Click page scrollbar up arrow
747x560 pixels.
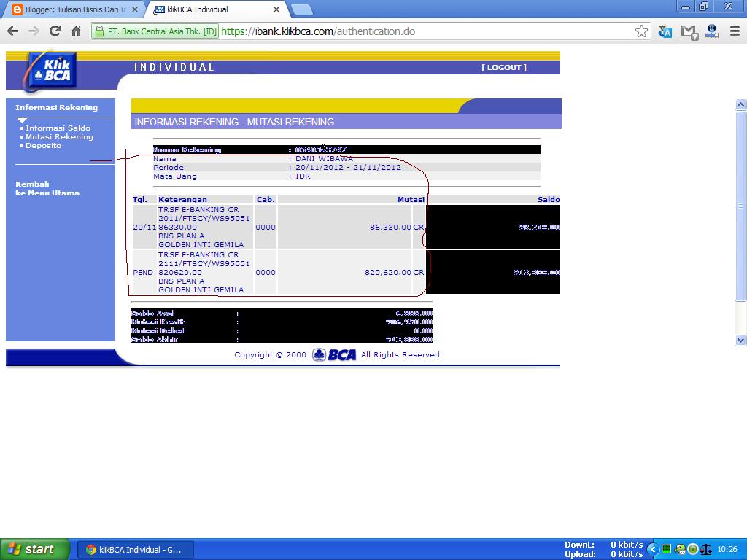pos(740,104)
